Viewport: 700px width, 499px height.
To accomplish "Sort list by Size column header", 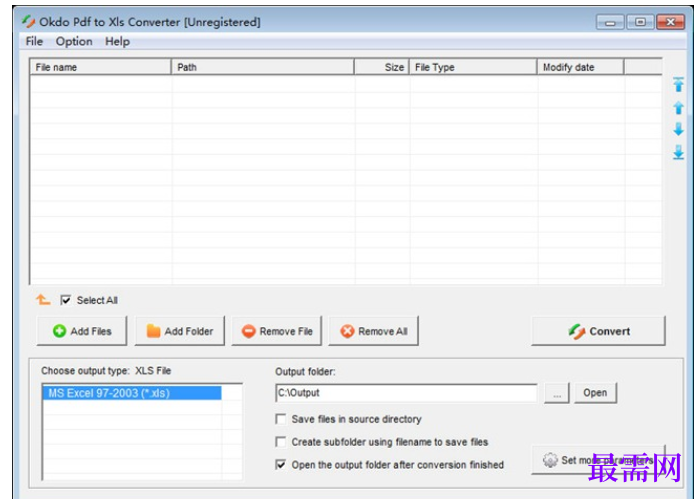I will pos(381,67).
